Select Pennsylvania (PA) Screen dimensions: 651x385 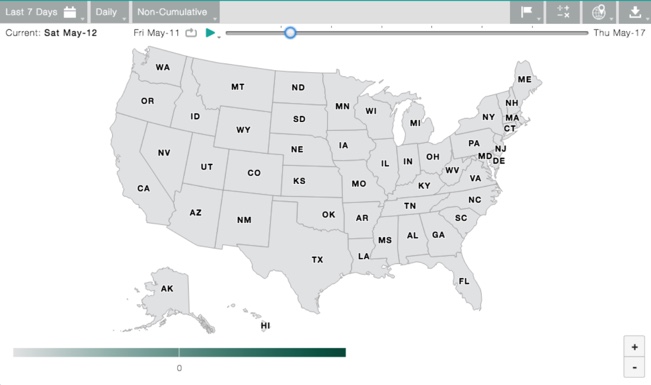click(474, 143)
